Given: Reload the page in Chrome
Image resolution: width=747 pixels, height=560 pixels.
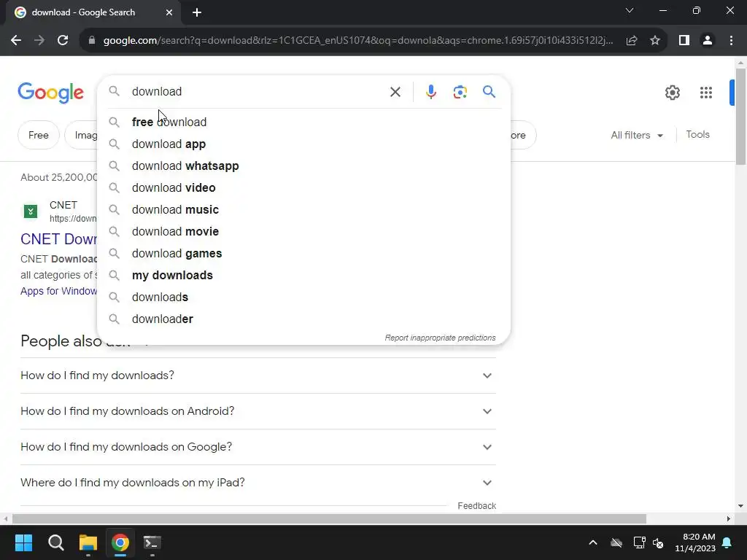Looking at the screenshot, I should click(x=63, y=41).
